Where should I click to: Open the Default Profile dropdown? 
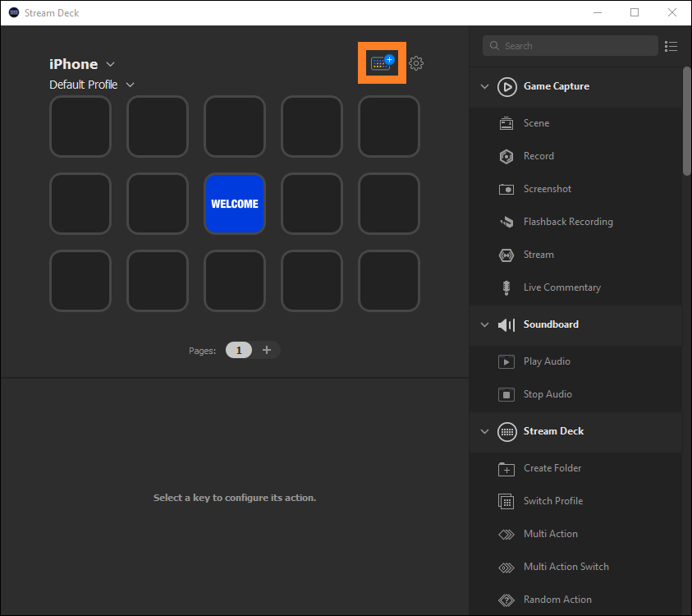point(91,85)
